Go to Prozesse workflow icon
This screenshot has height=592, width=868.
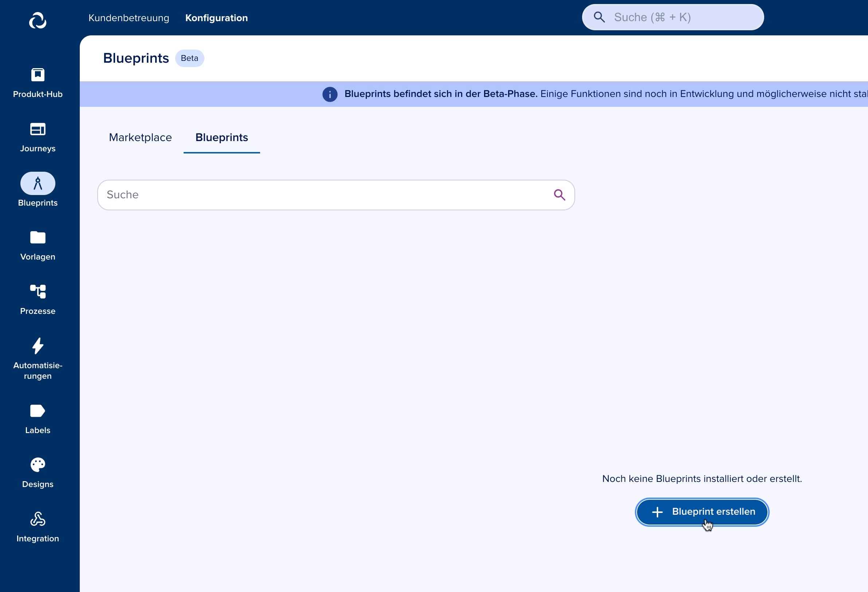click(x=38, y=292)
